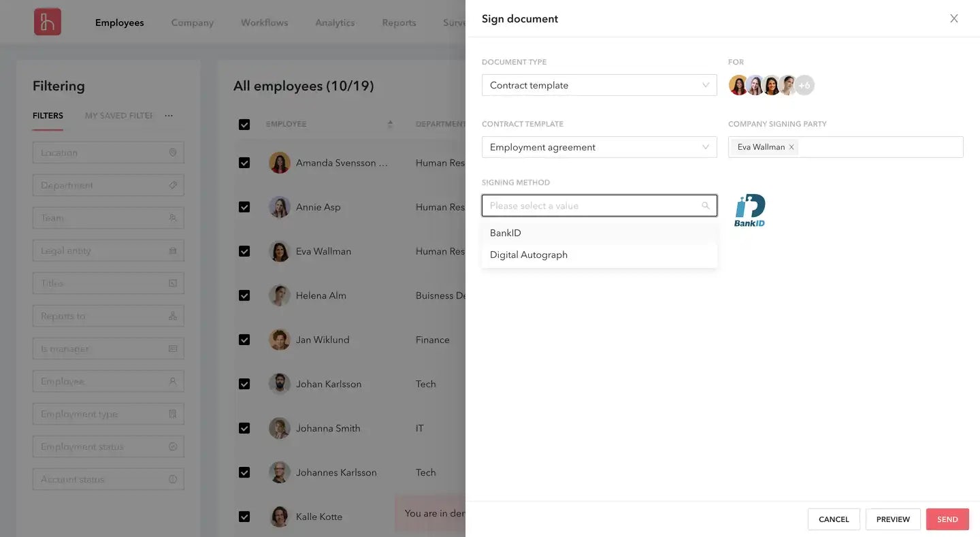Image resolution: width=980 pixels, height=537 pixels.
Task: Click the Location filter pin icon
Action: point(173,152)
